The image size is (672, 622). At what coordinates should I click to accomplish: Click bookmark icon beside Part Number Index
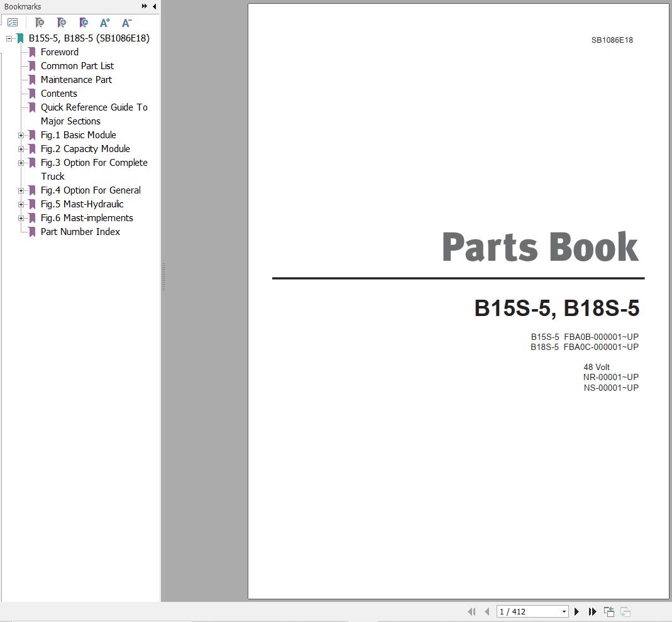[x=32, y=232]
